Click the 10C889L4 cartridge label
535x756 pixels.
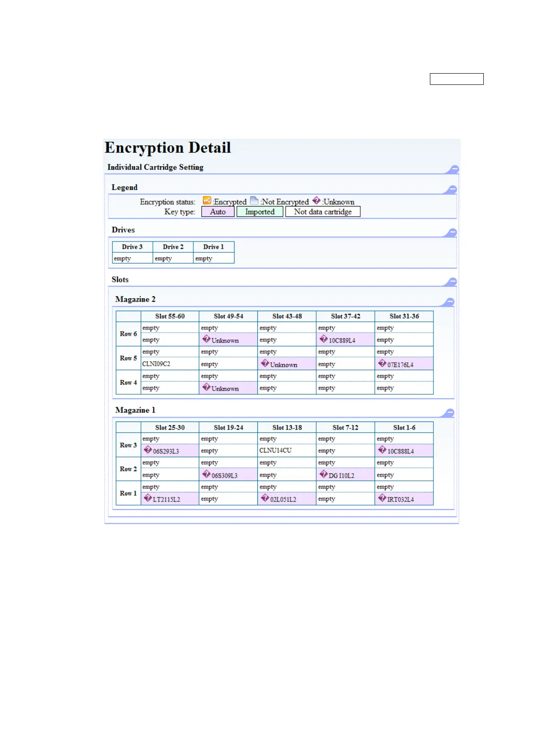[342, 341]
